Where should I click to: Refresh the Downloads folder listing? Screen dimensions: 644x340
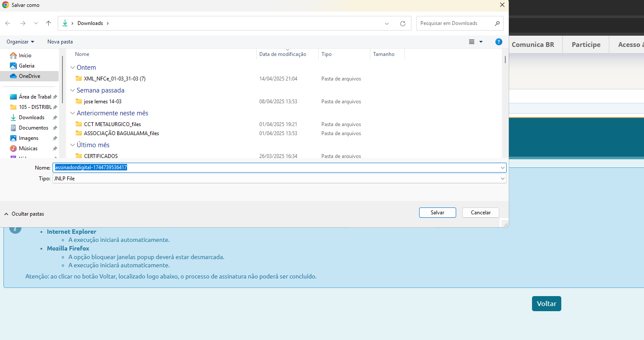click(x=403, y=23)
